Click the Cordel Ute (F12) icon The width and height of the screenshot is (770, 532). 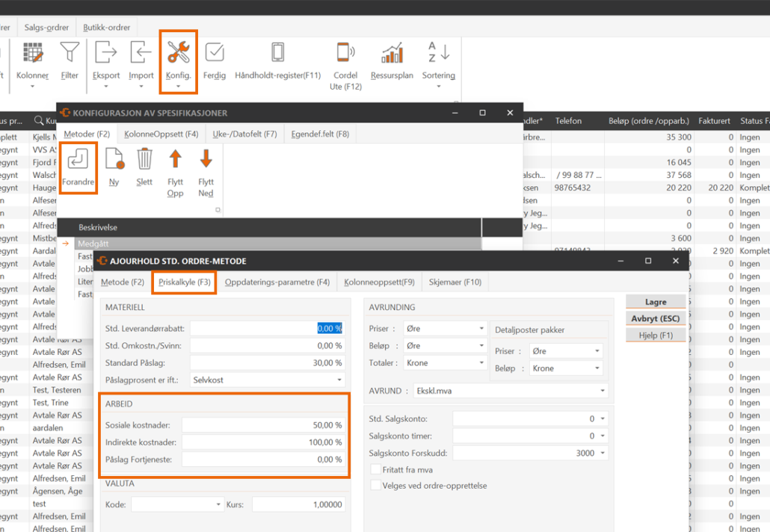(345, 52)
